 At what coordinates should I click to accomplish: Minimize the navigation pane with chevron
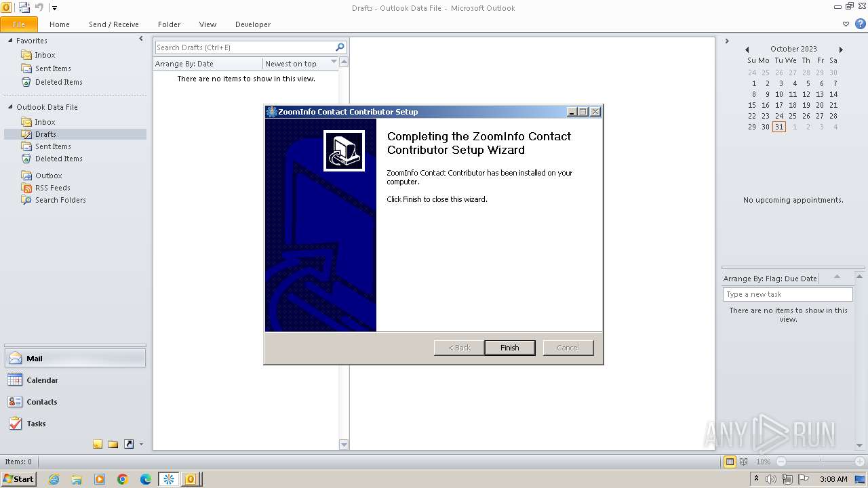[141, 39]
